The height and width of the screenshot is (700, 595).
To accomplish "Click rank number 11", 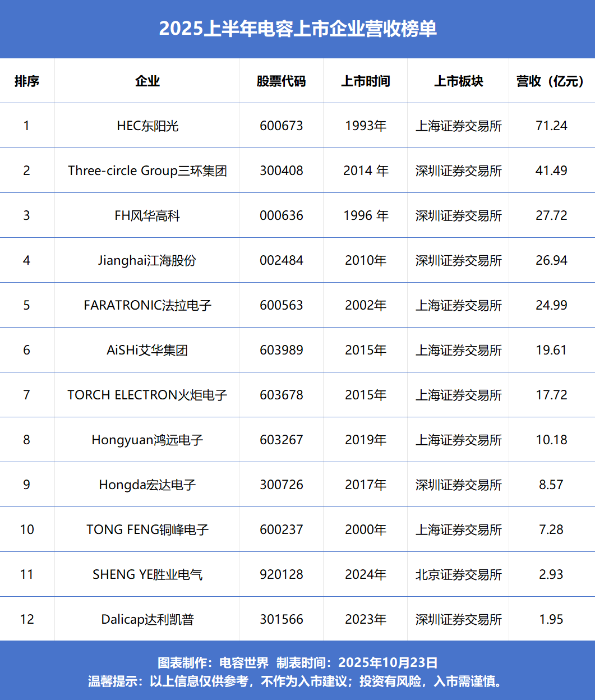I will pos(27,574).
